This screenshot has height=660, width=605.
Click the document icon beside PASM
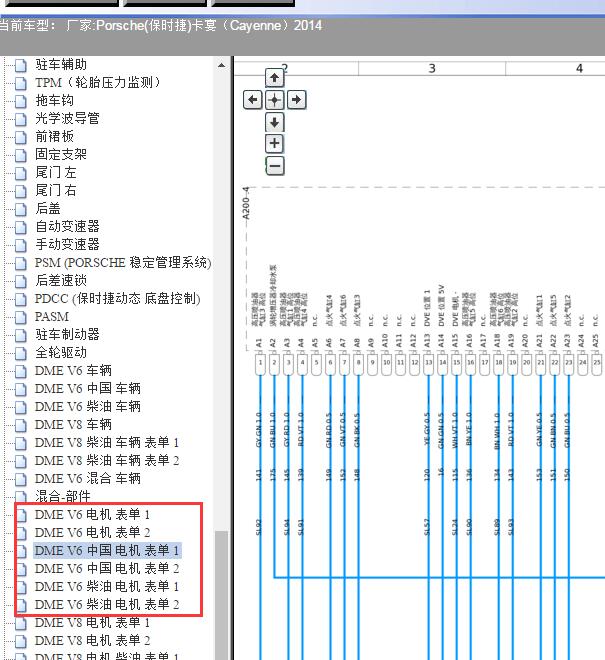click(21, 317)
